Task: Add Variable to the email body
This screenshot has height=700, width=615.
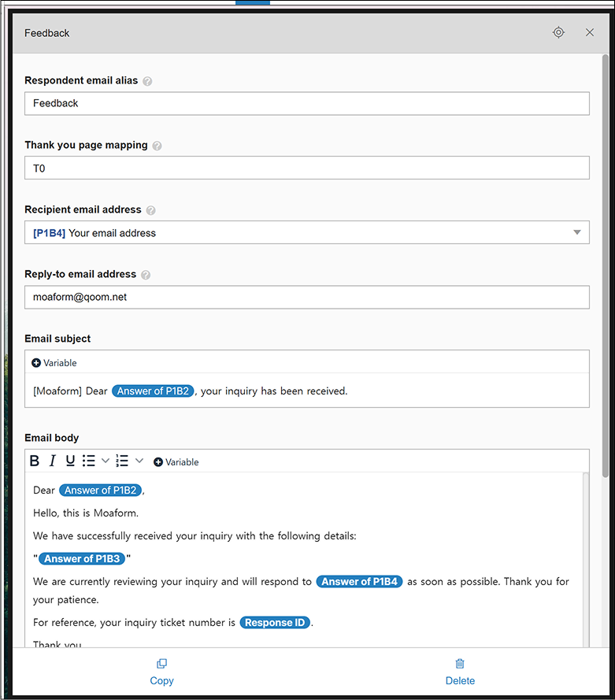Action: [x=176, y=462]
